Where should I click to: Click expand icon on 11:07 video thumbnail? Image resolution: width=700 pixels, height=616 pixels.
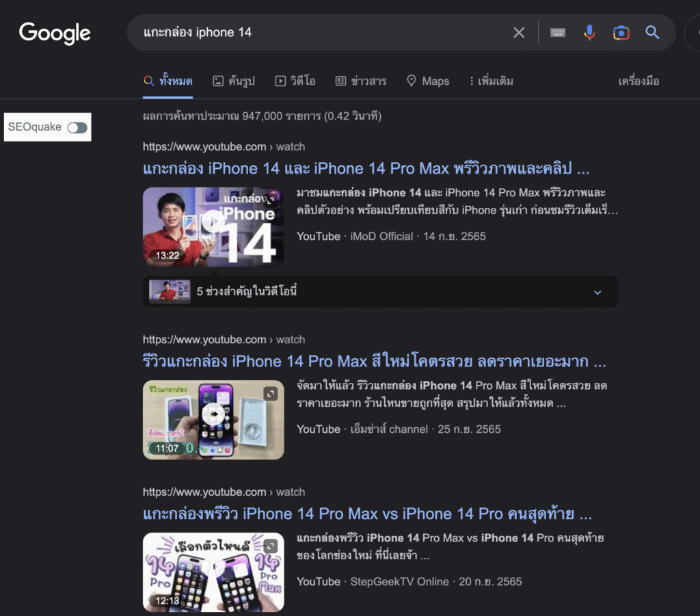click(271, 394)
